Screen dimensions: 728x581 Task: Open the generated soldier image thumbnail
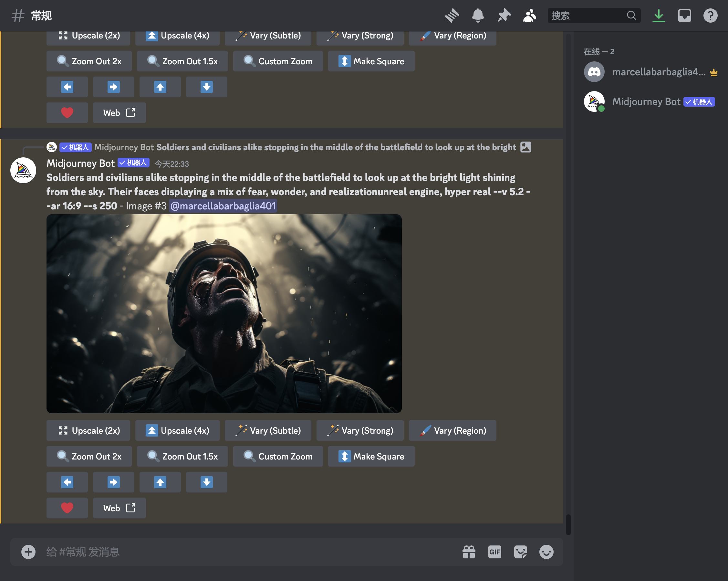[224, 313]
